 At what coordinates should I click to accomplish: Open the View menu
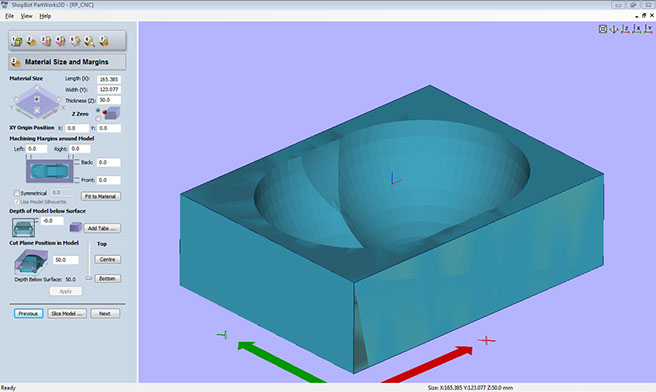tap(26, 16)
